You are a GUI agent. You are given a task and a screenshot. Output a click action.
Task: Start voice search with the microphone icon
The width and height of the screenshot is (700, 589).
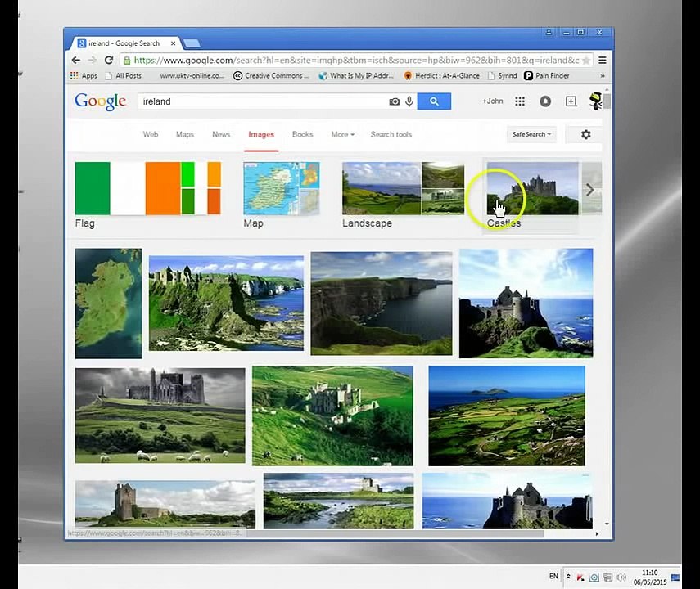tap(409, 101)
